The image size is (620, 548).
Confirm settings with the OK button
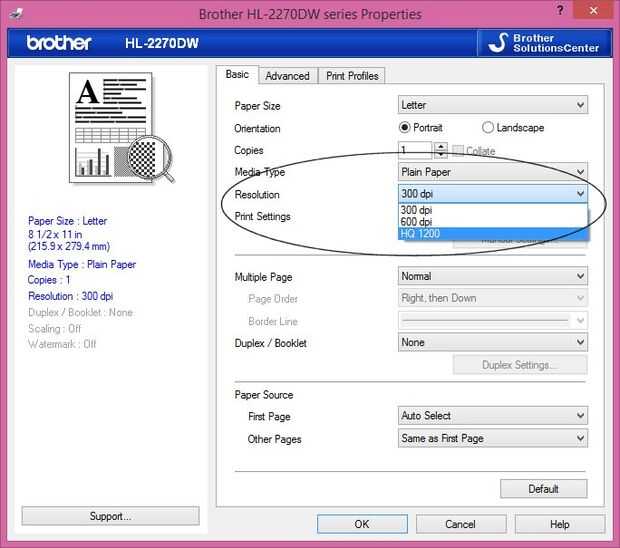362,524
